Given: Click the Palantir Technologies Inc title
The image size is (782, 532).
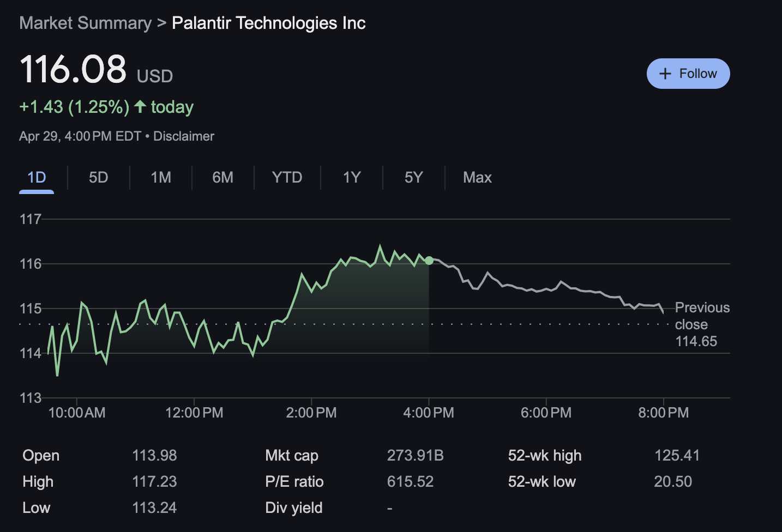Looking at the screenshot, I should click(269, 23).
